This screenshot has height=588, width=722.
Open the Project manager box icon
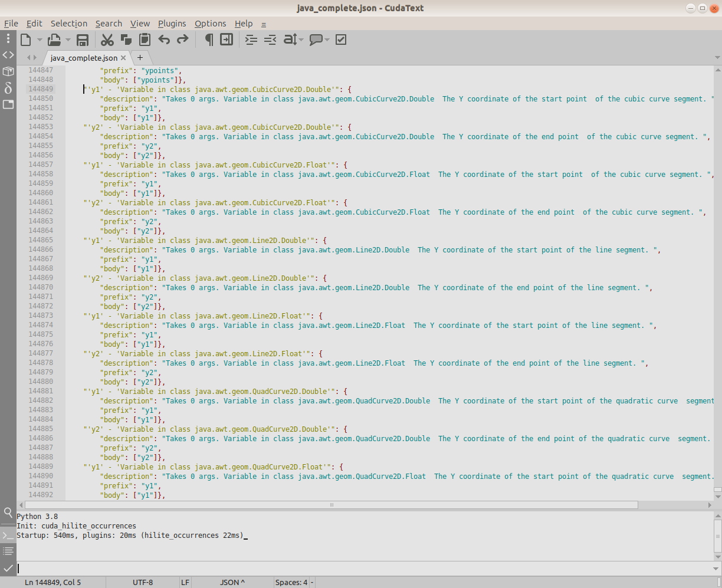coord(8,71)
